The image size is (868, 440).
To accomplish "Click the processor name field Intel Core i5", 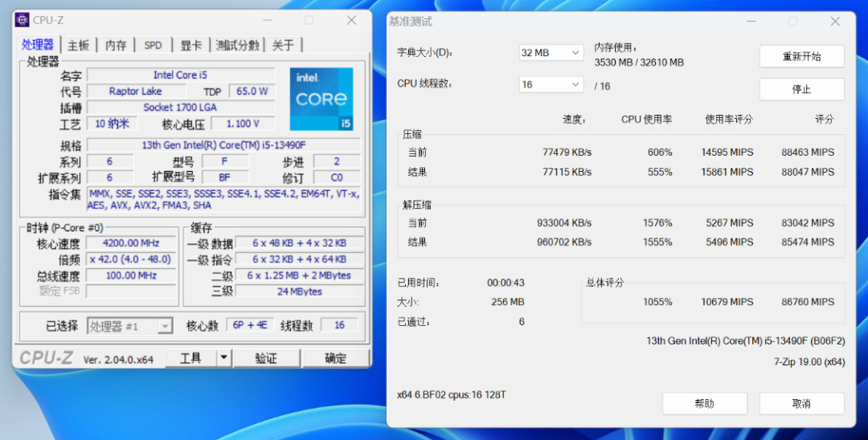I will click(181, 75).
